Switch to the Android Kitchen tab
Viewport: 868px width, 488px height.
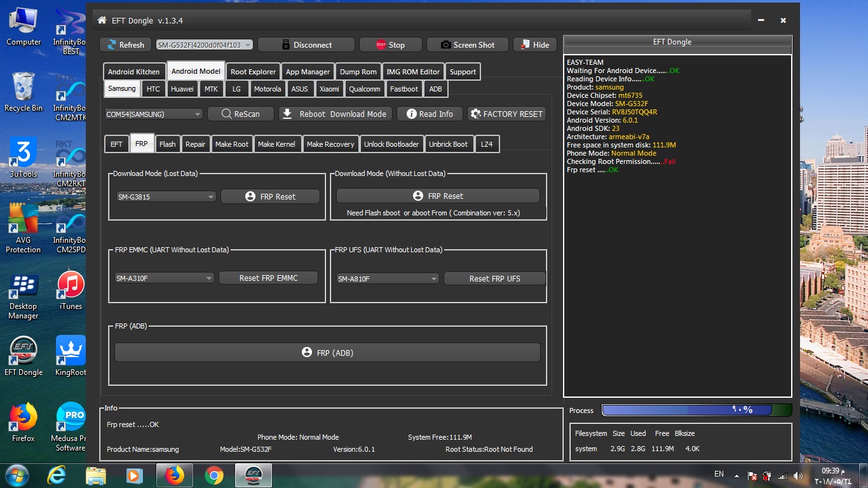[134, 72]
